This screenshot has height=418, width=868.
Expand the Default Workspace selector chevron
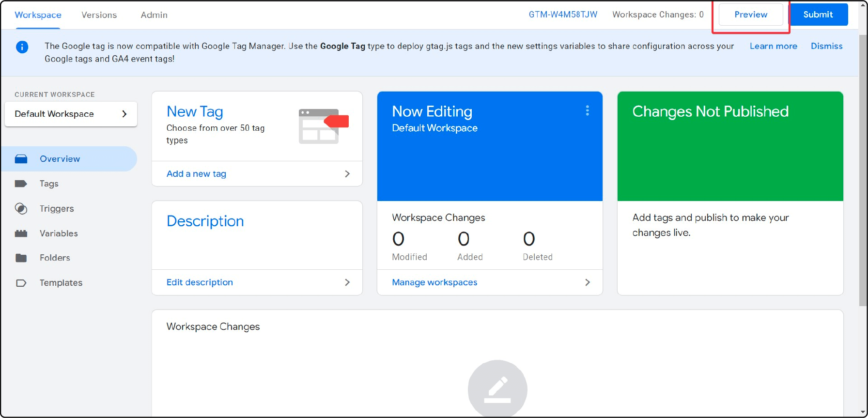coord(124,114)
